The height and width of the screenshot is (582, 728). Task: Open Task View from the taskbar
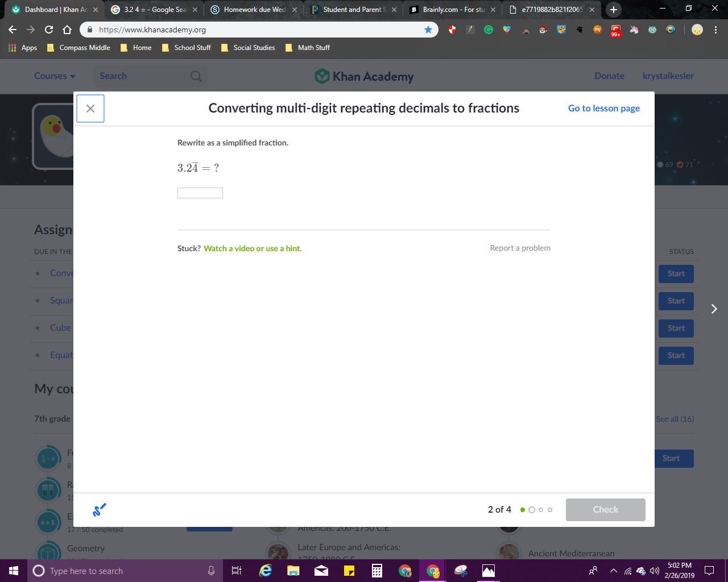click(237, 571)
